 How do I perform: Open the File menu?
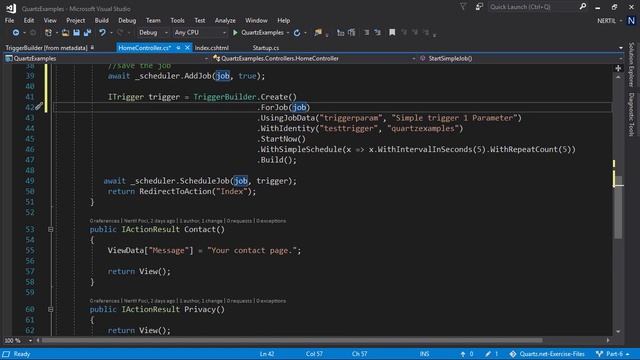[9, 20]
